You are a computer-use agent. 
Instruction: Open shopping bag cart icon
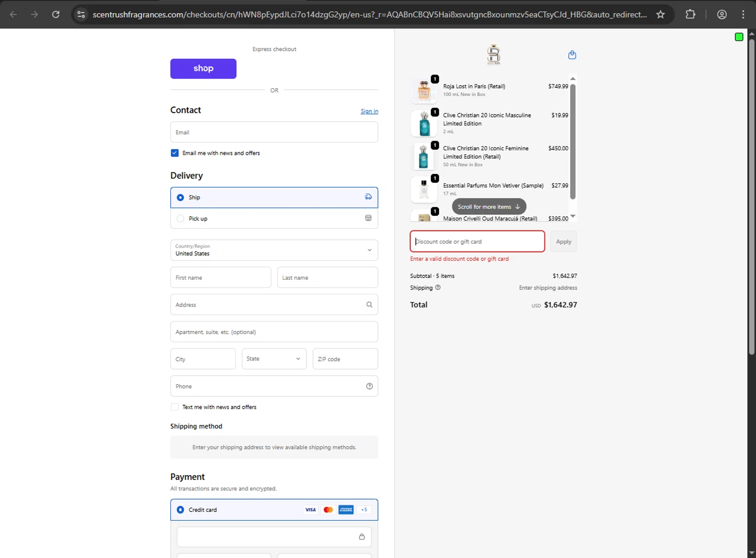[572, 55]
